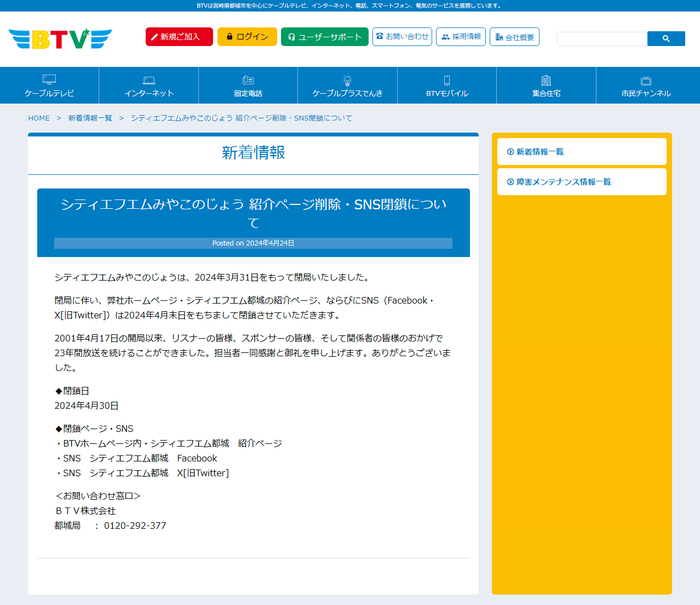Image resolution: width=700 pixels, height=605 pixels.
Task: Open the ケーブルプラスでんき menu
Action: (x=347, y=85)
